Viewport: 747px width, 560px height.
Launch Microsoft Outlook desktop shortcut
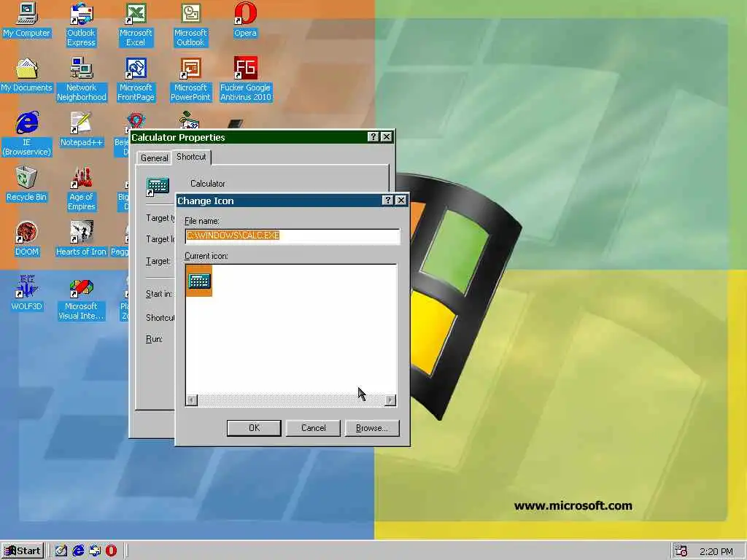(190, 24)
